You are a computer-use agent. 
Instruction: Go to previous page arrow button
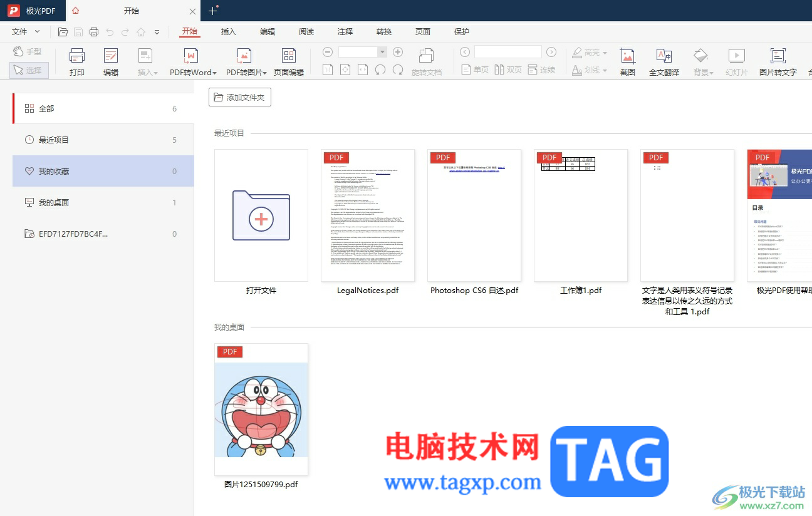(465, 52)
